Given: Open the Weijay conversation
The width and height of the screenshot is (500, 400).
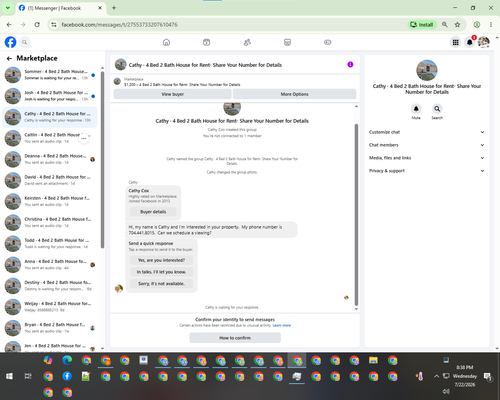Looking at the screenshot, I should [50, 307].
